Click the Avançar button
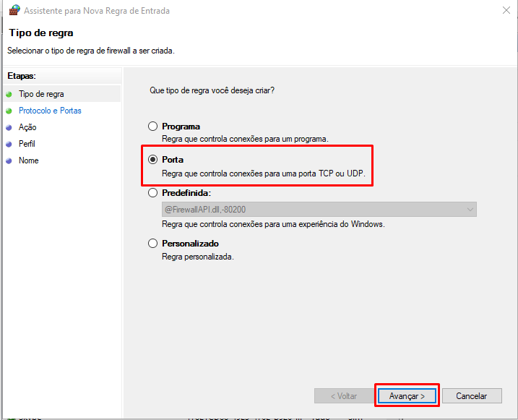 coord(407,396)
